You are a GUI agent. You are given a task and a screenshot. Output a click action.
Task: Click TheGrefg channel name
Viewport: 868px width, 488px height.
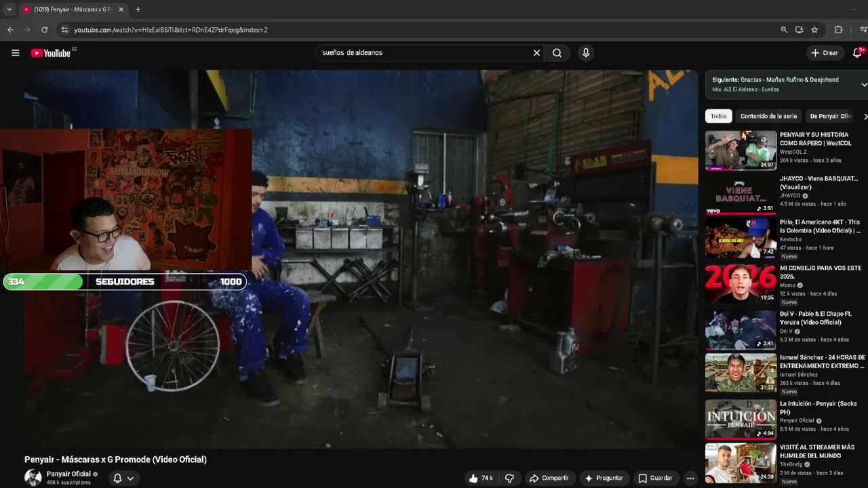(x=791, y=464)
